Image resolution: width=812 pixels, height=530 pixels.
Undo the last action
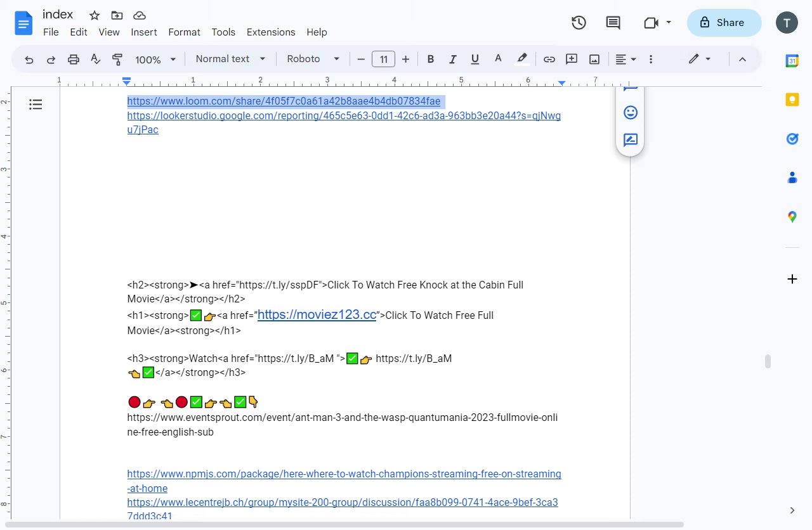(x=29, y=59)
